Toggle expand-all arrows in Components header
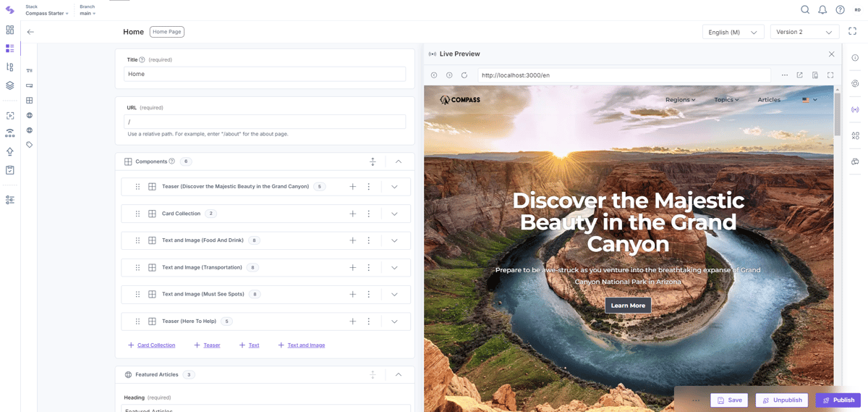The image size is (868, 412). click(x=373, y=161)
